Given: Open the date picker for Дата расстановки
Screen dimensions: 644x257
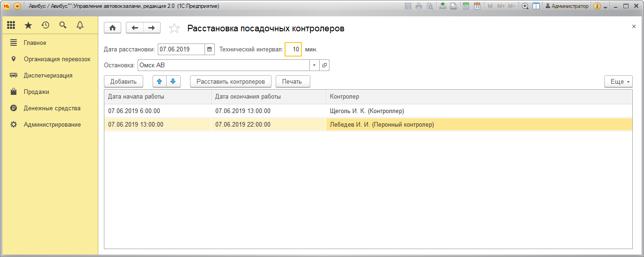Looking at the screenshot, I should 210,49.
